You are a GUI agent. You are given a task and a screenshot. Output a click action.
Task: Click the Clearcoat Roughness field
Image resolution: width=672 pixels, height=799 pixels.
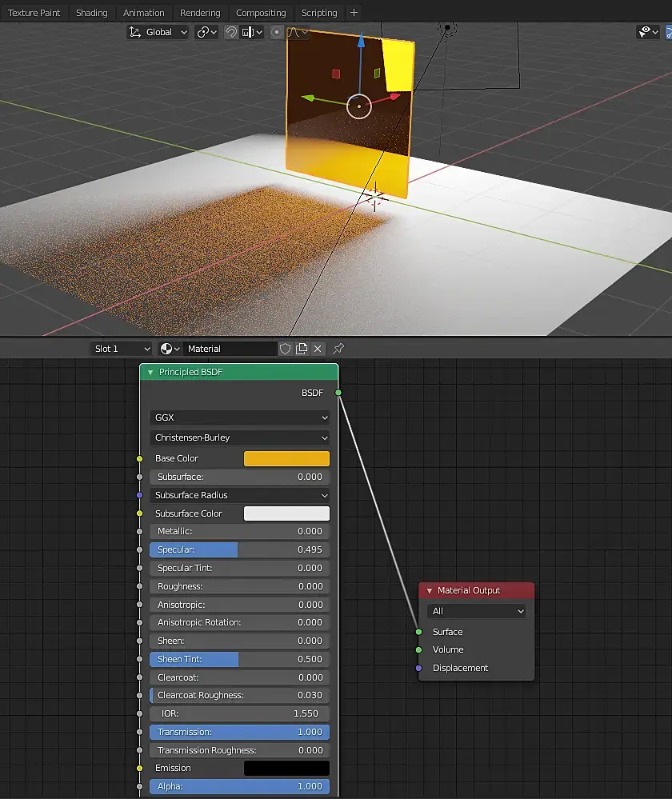(x=239, y=696)
